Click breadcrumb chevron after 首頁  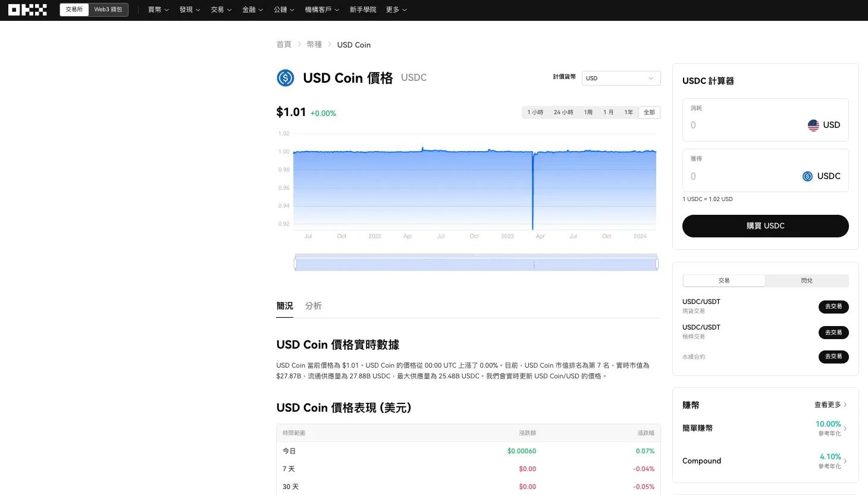299,45
